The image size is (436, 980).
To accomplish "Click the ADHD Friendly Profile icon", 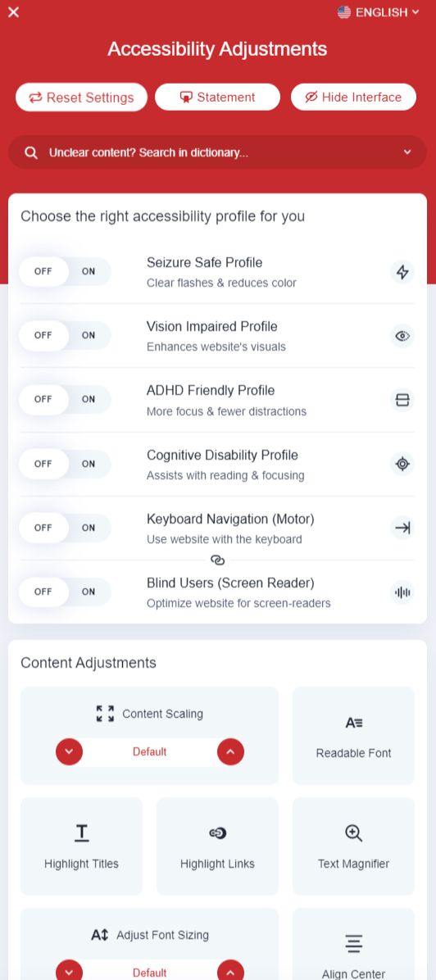I will 402,400.
